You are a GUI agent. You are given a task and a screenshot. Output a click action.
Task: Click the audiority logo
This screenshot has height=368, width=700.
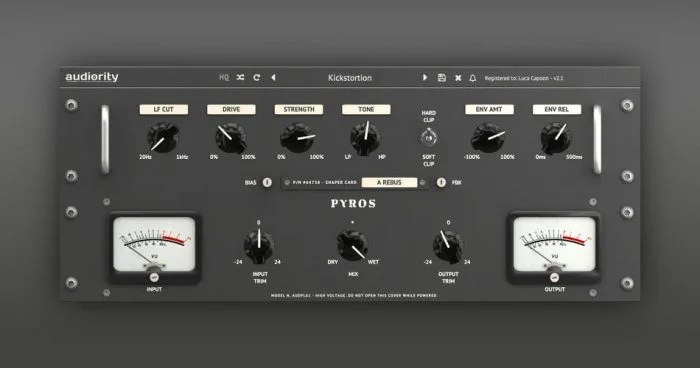pos(92,77)
